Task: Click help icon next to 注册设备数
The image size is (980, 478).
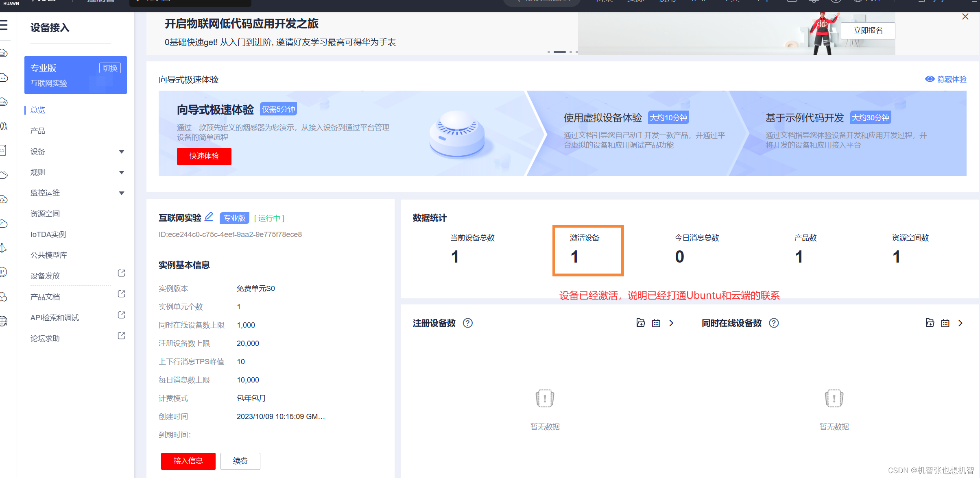Action: click(468, 323)
